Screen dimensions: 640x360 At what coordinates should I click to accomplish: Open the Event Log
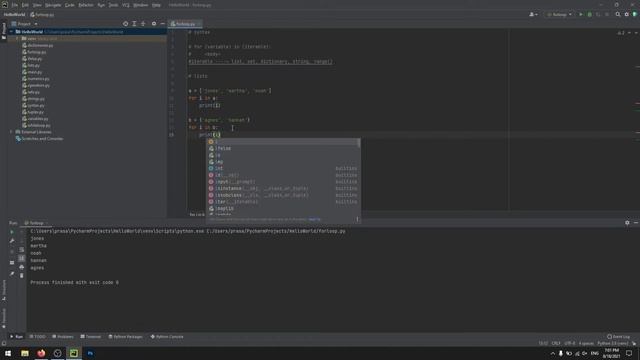619,337
